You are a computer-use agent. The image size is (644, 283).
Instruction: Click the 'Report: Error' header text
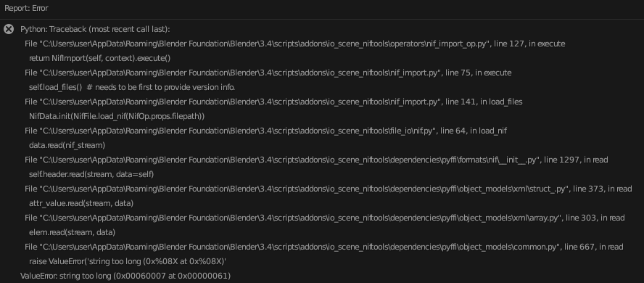26,8
